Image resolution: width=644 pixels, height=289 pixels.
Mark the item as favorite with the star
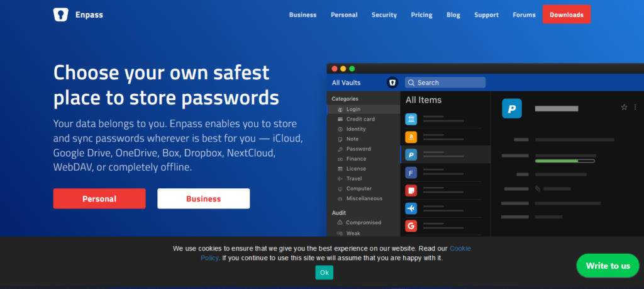point(624,107)
